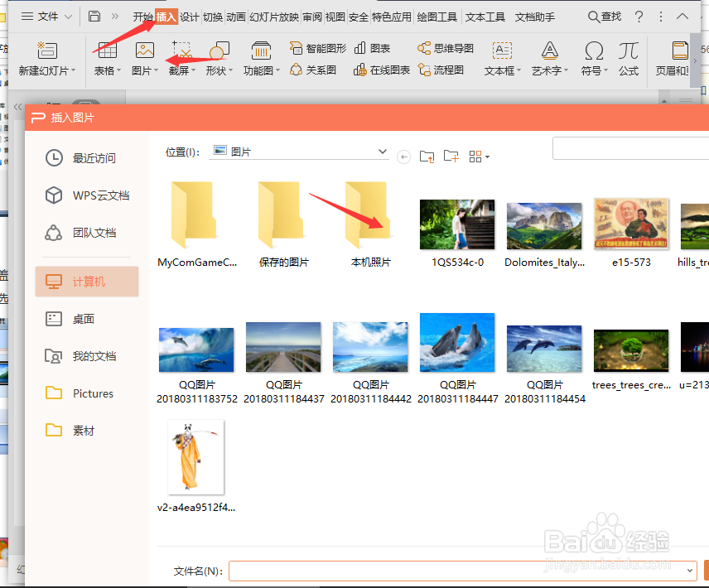The width and height of the screenshot is (709, 588).
Task: Select QQ图片20180311184437 boardwalk image
Action: pos(283,363)
